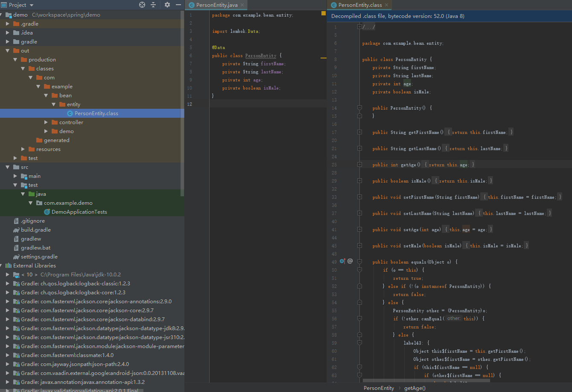The height and width of the screenshot is (392, 572).
Task: Close the PersonEntity.class tab
Action: point(386,5)
